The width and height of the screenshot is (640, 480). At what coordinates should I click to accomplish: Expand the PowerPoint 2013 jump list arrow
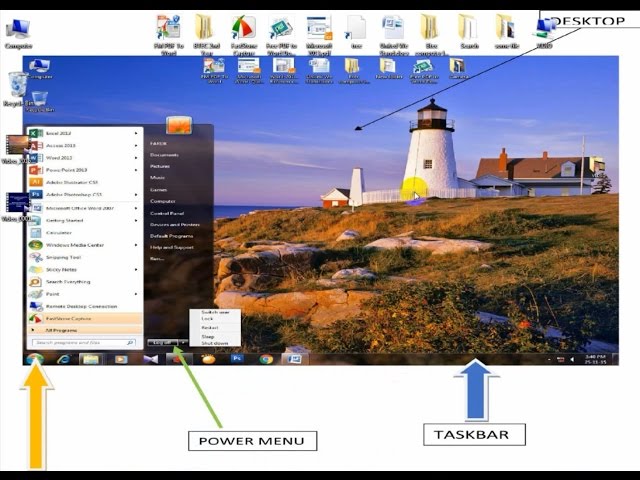tap(136, 170)
